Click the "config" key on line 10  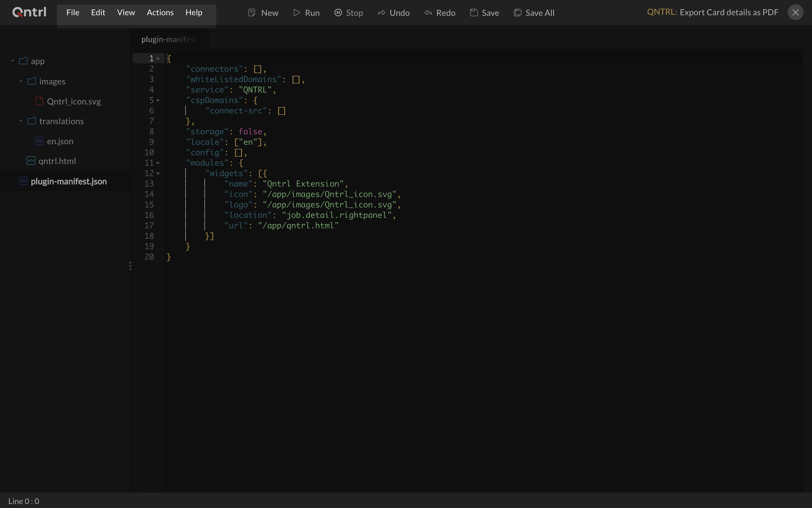pos(205,152)
